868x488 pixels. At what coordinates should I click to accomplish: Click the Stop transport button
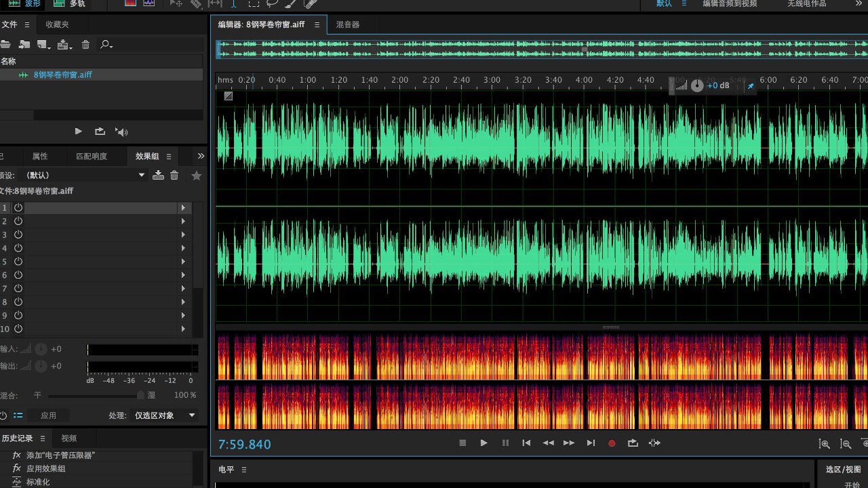[462, 443]
